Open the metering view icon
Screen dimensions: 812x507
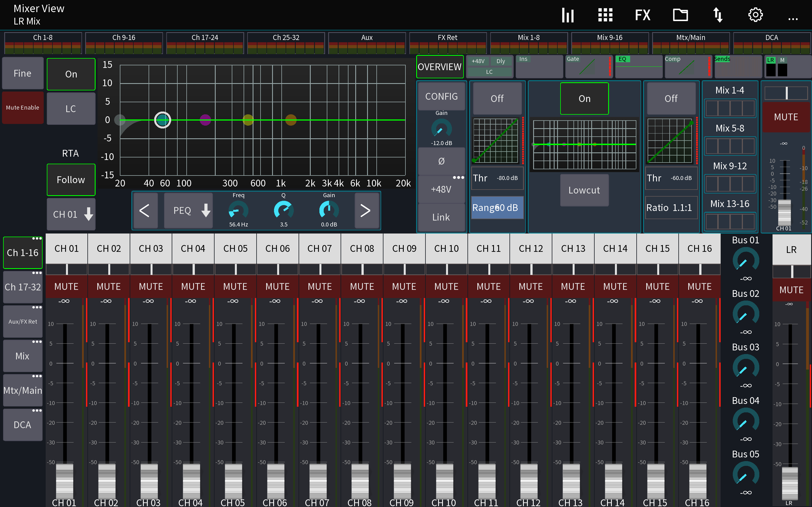click(568, 15)
